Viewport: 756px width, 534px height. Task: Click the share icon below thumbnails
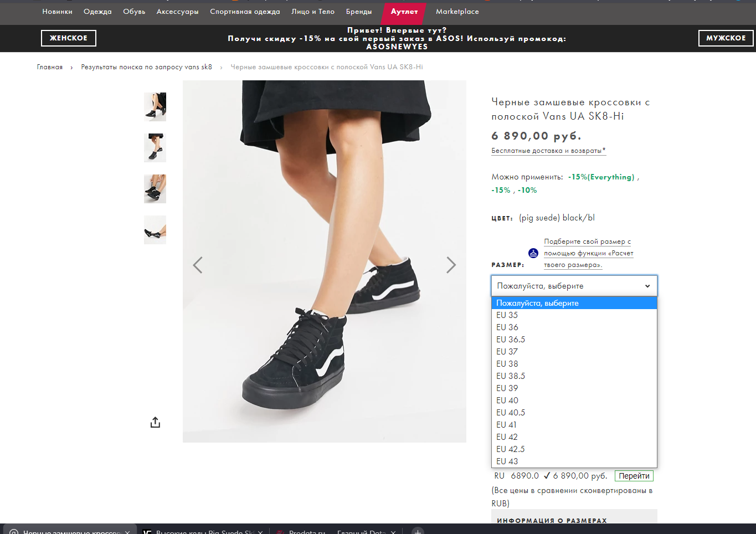[x=155, y=423]
